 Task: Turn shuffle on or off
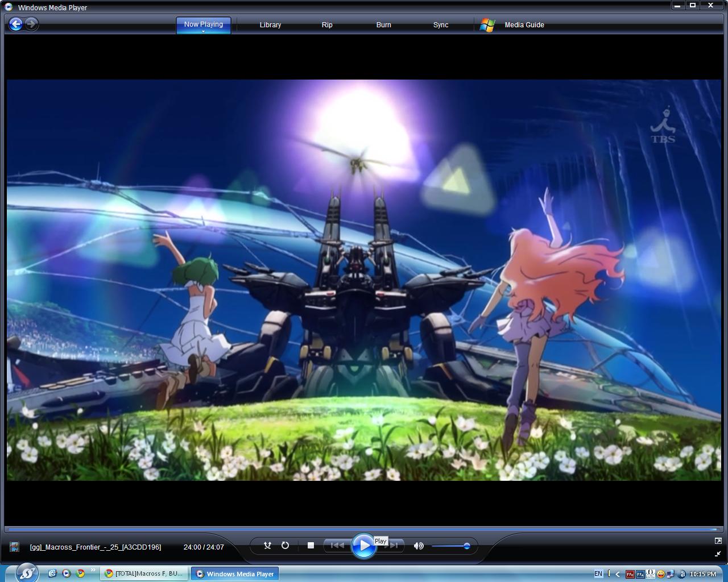(267, 546)
